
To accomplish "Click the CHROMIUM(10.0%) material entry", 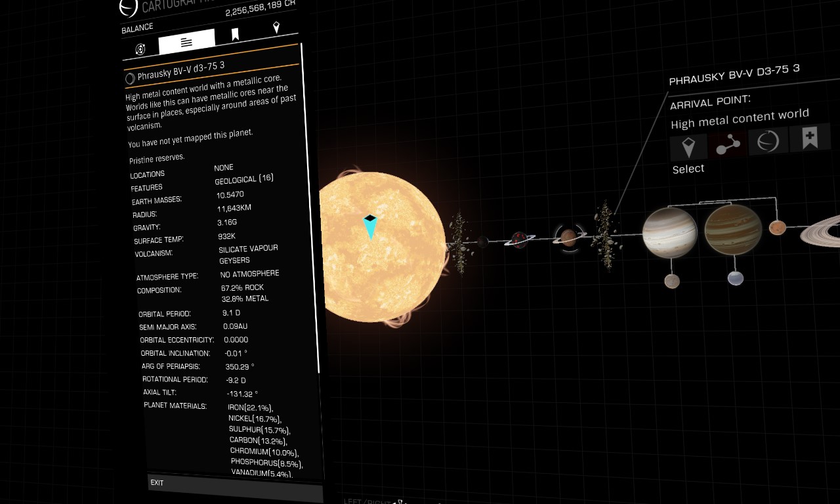I will (264, 452).
